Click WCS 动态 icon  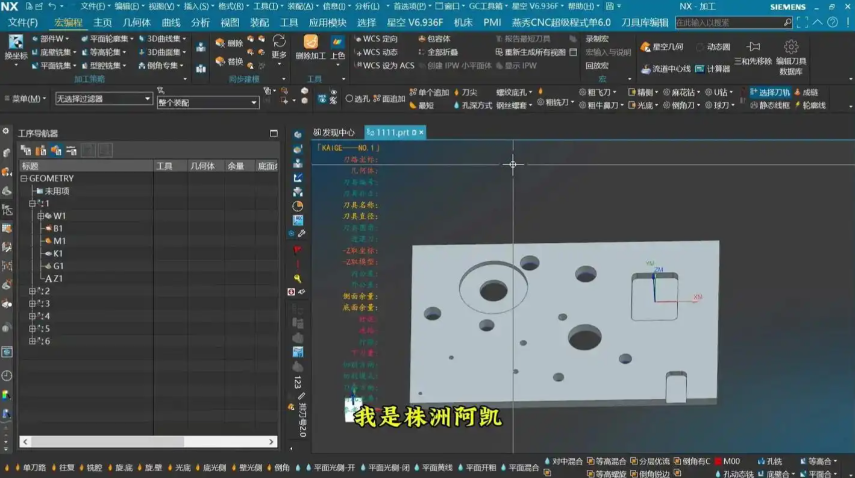pos(358,52)
